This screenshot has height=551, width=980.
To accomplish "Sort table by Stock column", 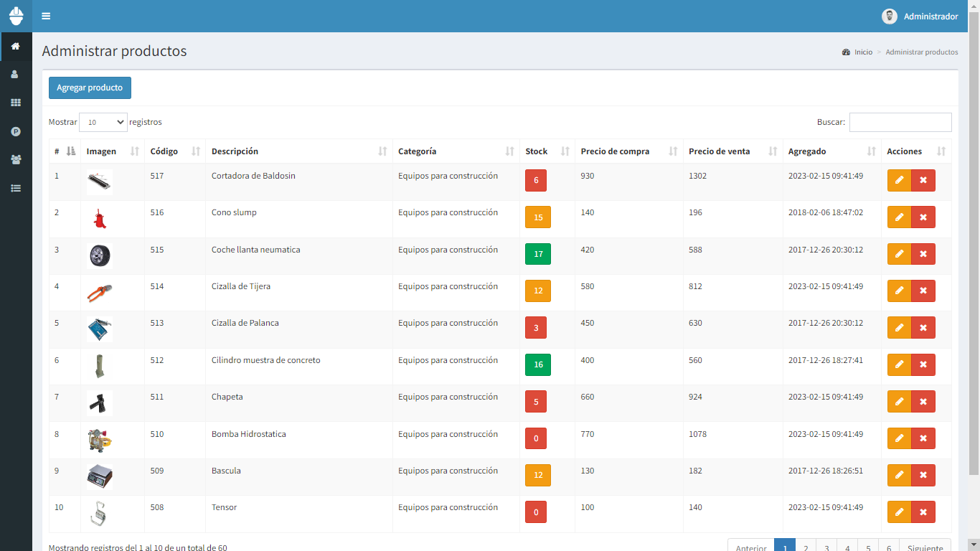I will pos(547,151).
